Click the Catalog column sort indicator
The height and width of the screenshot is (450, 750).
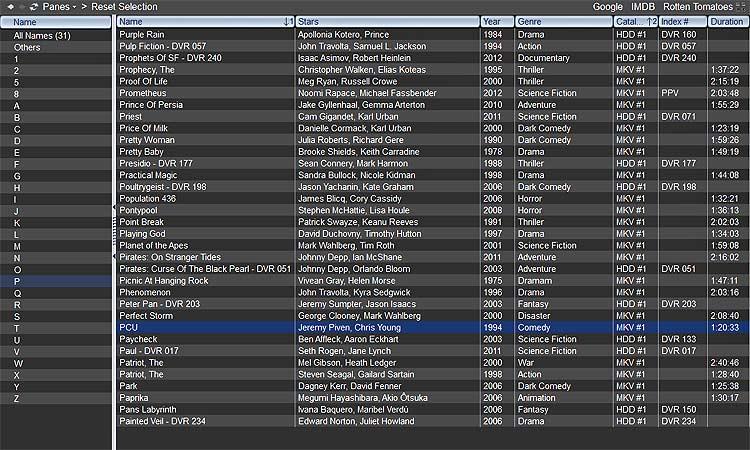[x=652, y=21]
